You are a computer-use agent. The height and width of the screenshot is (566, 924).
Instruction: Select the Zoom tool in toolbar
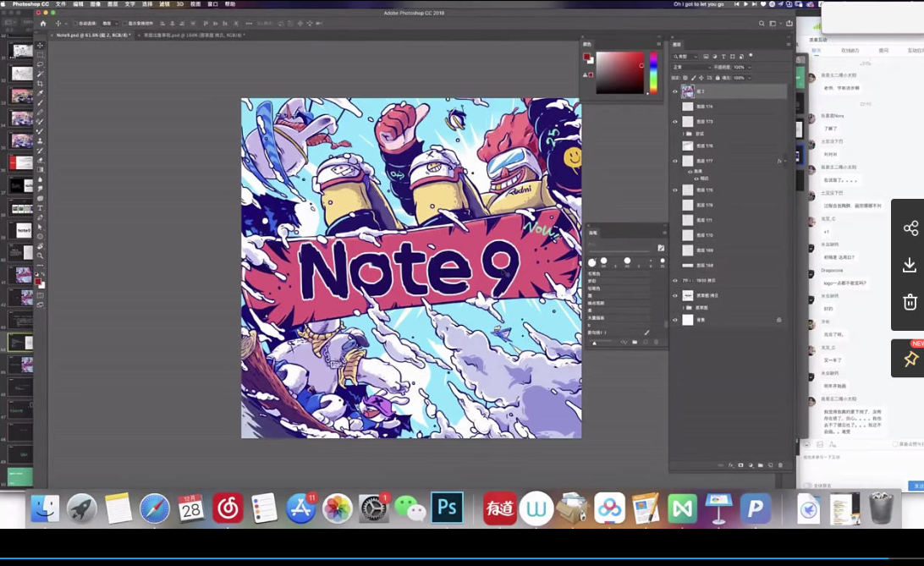pos(40,256)
